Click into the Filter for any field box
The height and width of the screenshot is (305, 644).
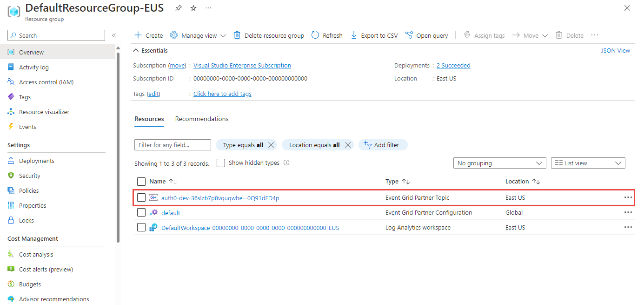click(x=172, y=144)
